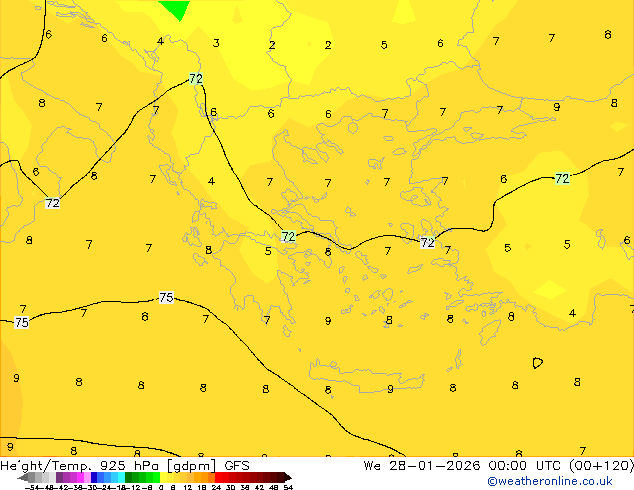Click the 75 label at the left map edge
Screen dimensions: 634x490
[x=21, y=322]
